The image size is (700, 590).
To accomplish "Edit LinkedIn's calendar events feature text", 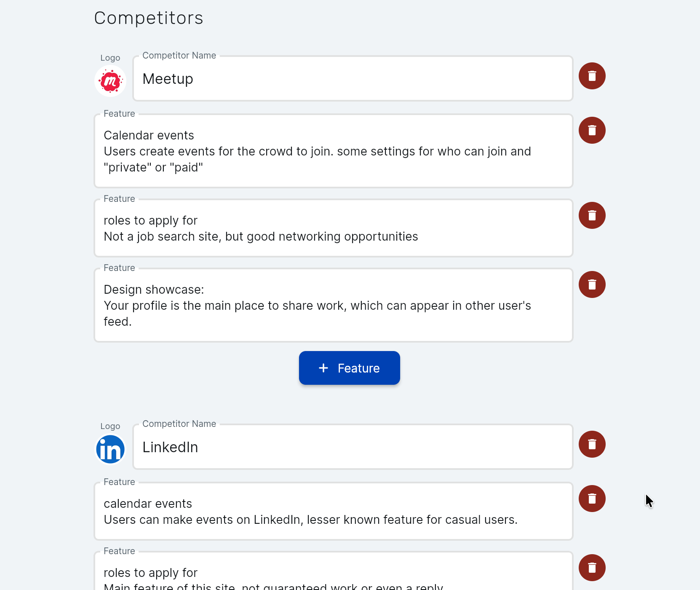I will [333, 512].
